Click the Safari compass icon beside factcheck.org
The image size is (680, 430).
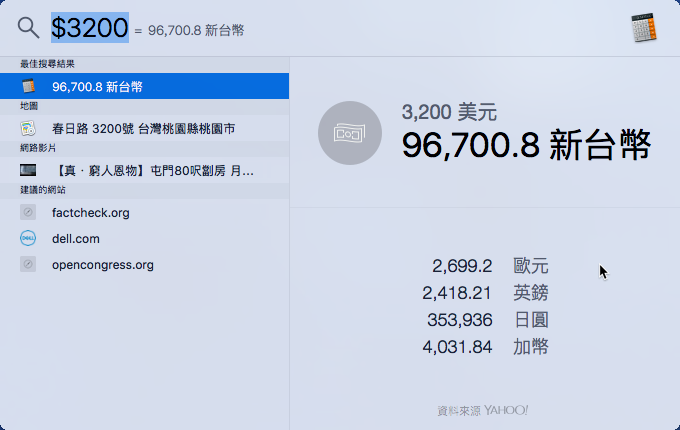click(28, 212)
